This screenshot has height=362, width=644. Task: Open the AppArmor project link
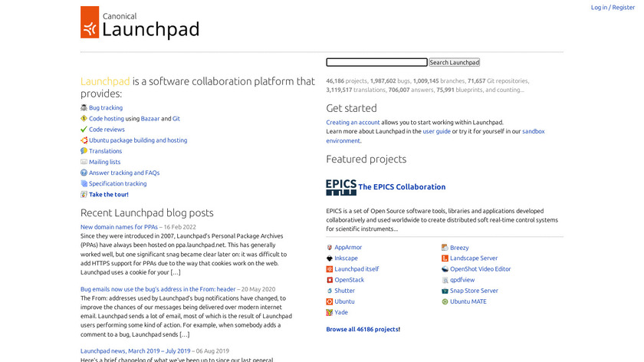click(x=348, y=248)
